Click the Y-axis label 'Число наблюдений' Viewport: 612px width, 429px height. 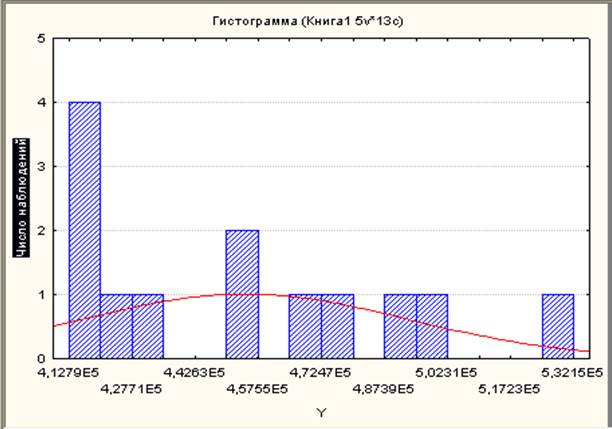click(21, 198)
